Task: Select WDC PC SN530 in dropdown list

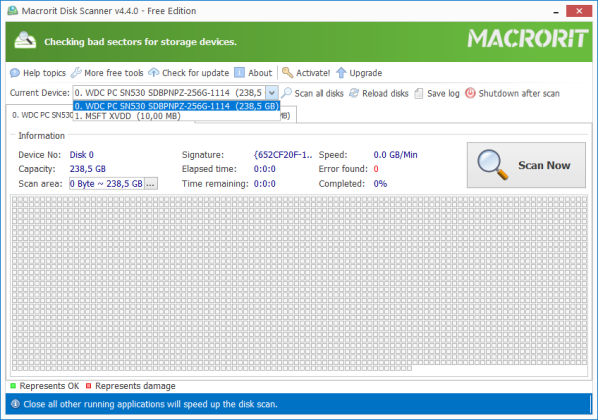Action: [177, 106]
